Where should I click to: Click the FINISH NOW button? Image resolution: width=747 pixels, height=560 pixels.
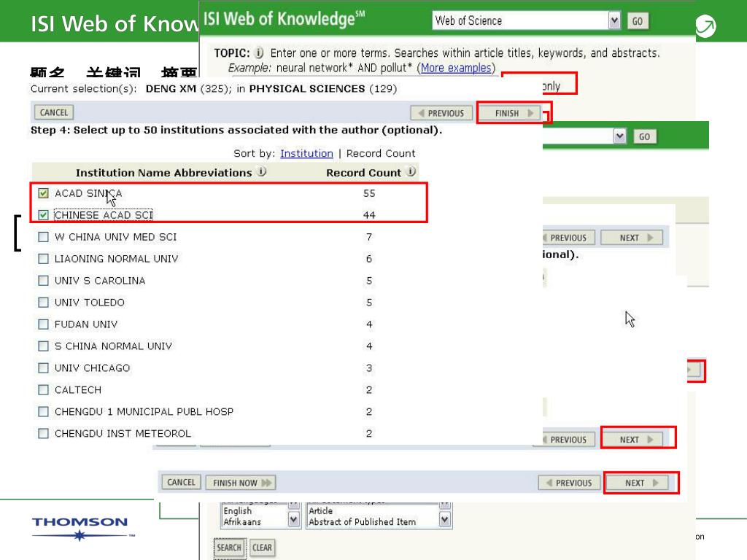click(x=241, y=483)
